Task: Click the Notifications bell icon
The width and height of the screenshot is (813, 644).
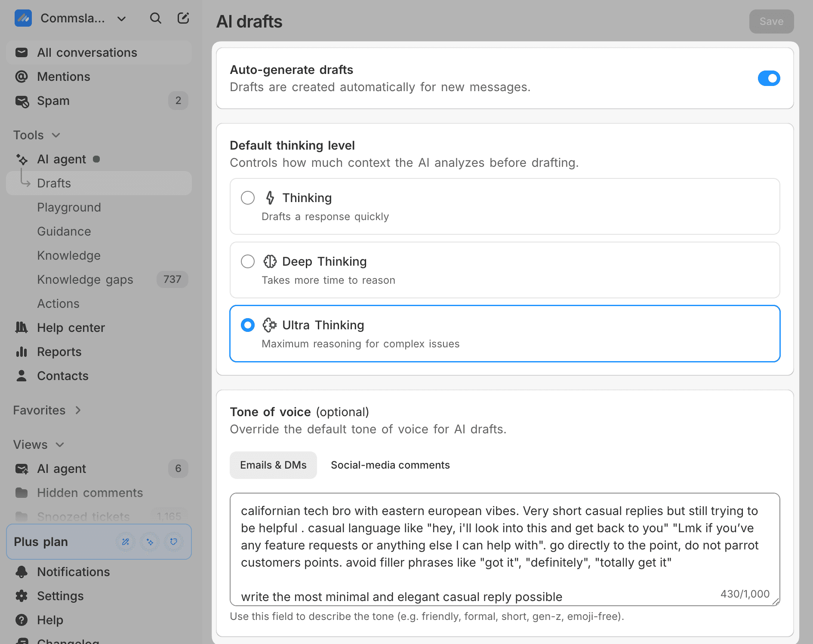Action: click(22, 572)
